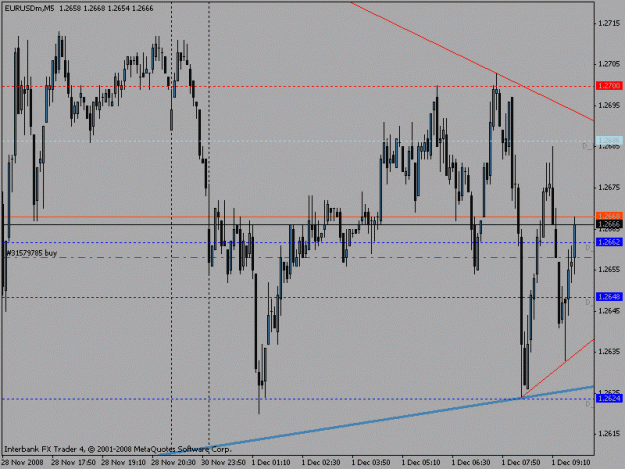Click the 30 Nov 23:50 time label
Viewport: 625px width, 469px height.
click(x=224, y=463)
